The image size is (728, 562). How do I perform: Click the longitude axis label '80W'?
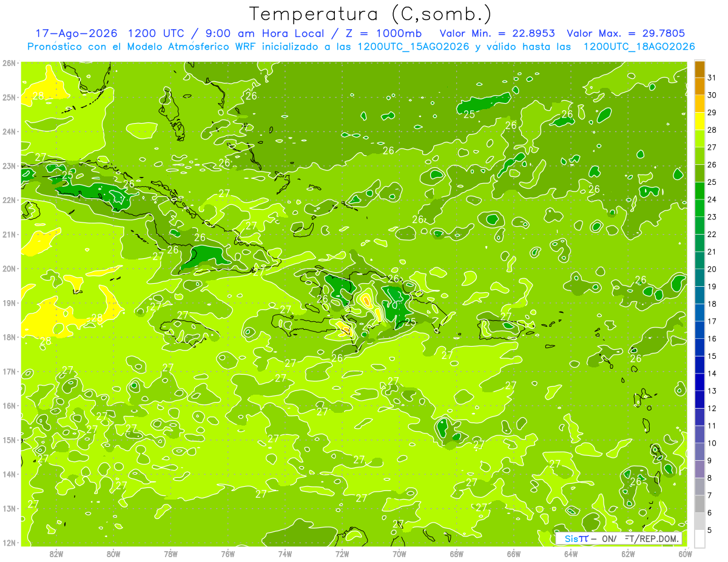(113, 554)
